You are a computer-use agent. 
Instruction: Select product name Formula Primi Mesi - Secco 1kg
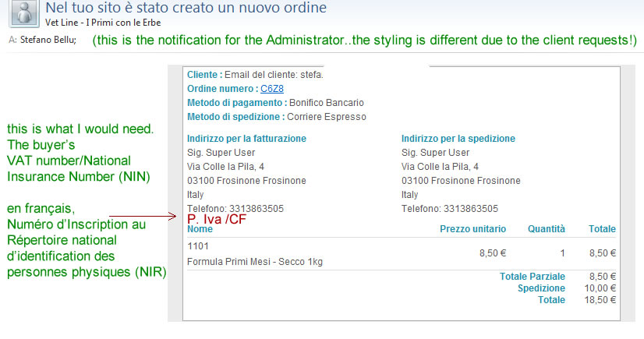(255, 261)
